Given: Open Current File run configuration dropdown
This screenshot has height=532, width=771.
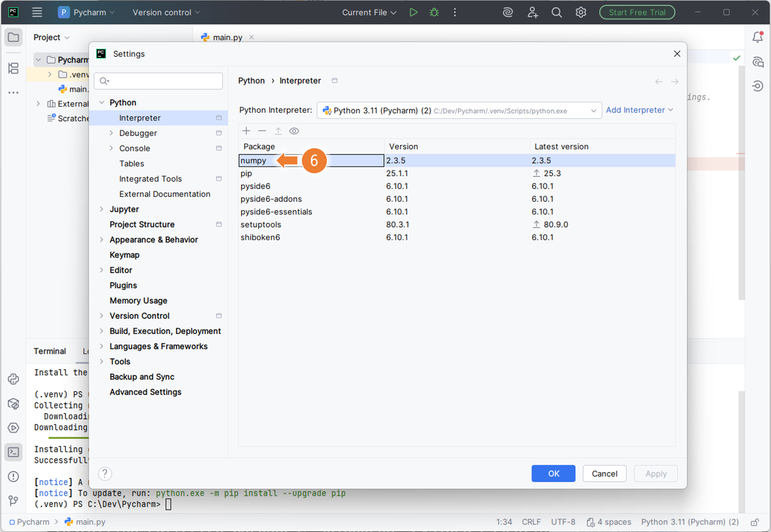Looking at the screenshot, I should (x=369, y=12).
